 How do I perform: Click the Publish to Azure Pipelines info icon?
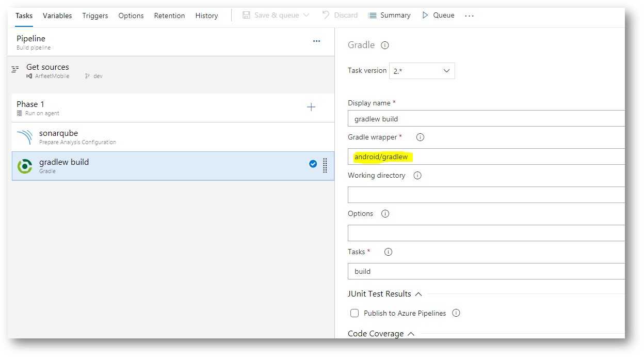tap(456, 313)
